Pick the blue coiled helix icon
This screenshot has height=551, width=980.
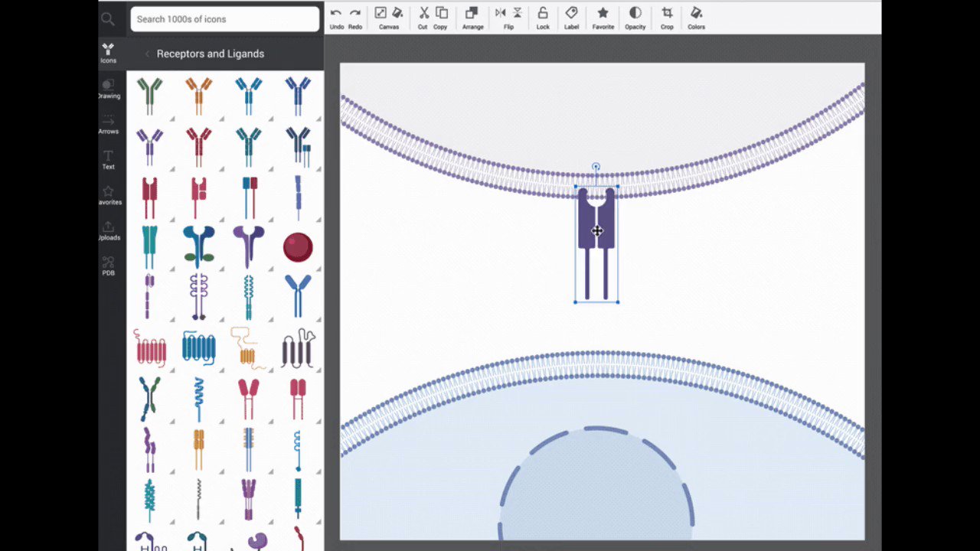tap(198, 399)
